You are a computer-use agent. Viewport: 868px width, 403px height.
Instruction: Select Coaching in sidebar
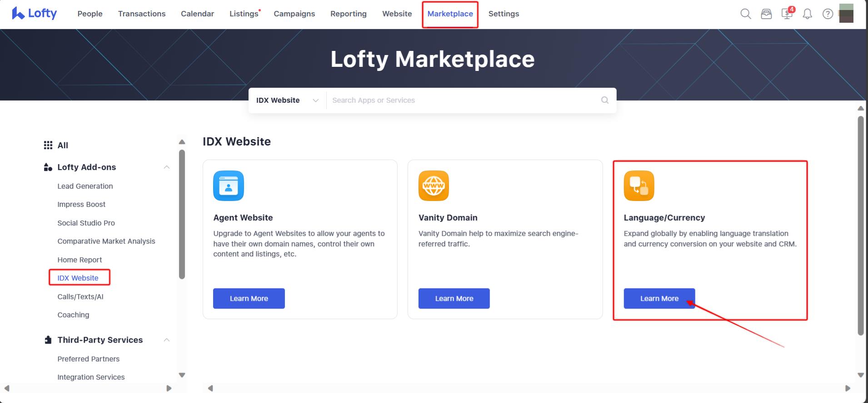pyautogui.click(x=73, y=315)
